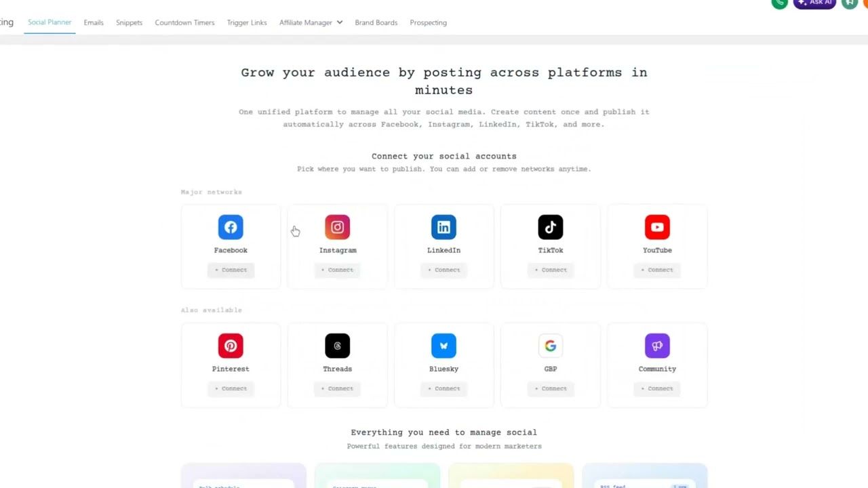Click the "Also available" section label
The image size is (868, 488).
211,310
